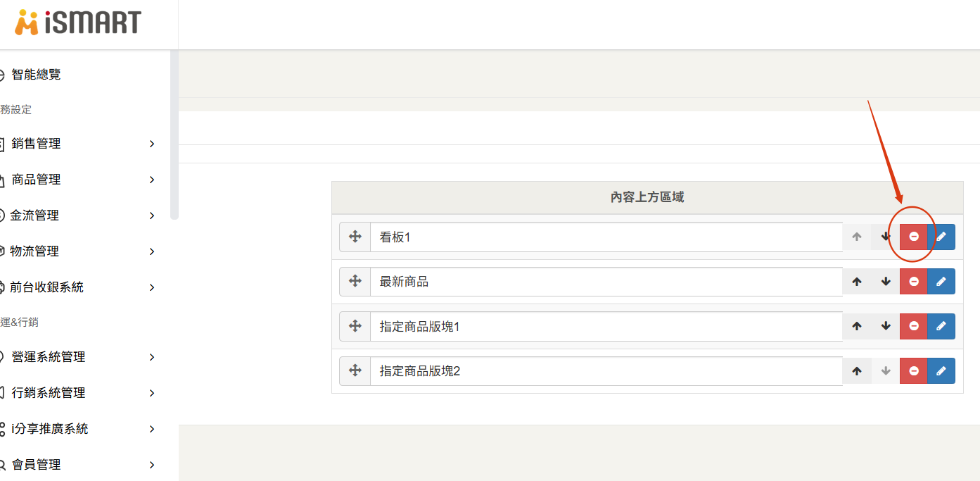The image size is (980, 481).
Task: Edit 看板1 with the blue pencil icon
Action: [x=941, y=237]
